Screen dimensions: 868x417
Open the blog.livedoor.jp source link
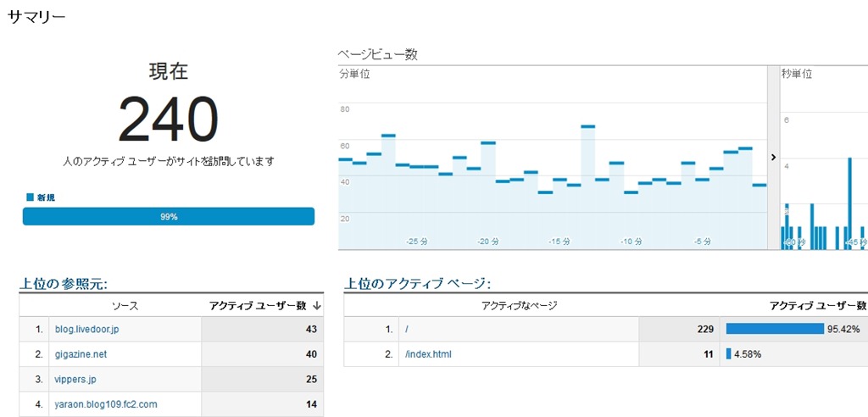click(x=88, y=329)
